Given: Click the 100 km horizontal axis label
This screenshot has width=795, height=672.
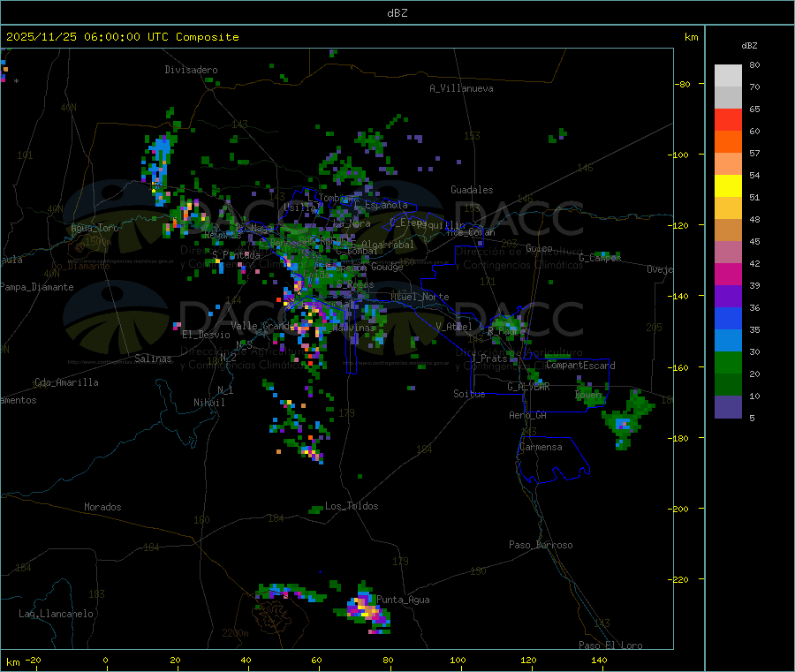Looking at the screenshot, I should click(458, 660).
